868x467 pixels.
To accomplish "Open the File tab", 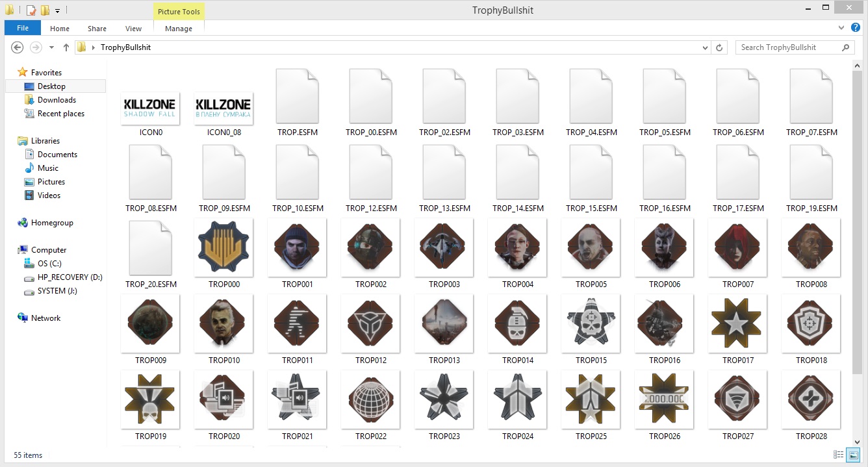I will [x=23, y=28].
